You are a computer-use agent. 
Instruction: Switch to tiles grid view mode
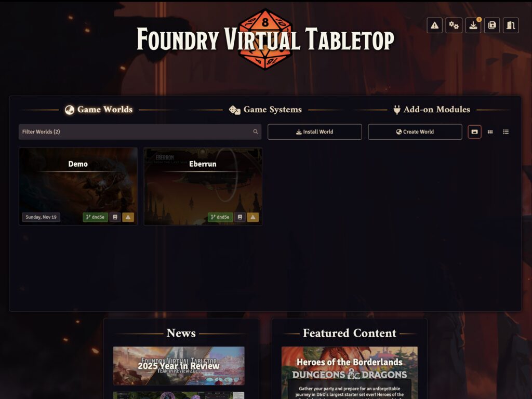[x=490, y=131]
